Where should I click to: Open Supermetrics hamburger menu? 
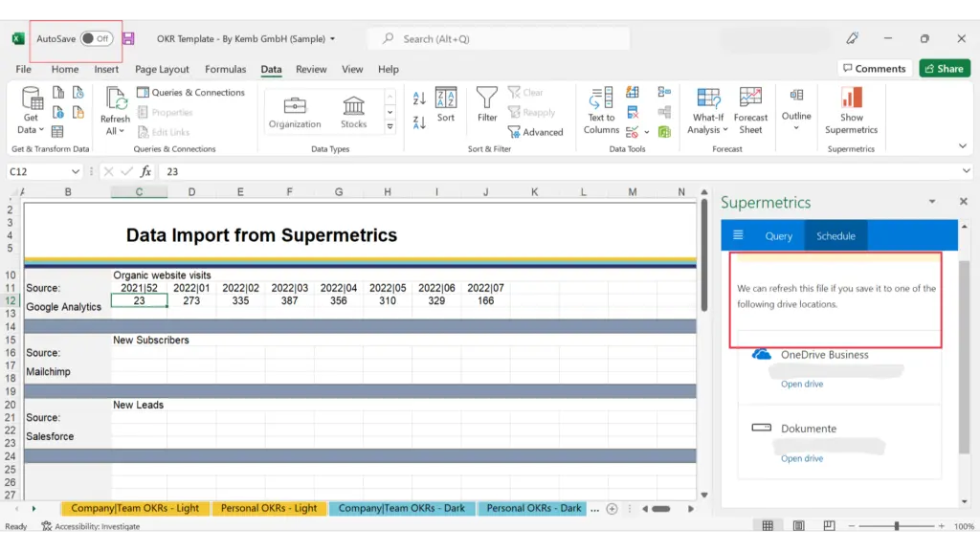(x=738, y=235)
